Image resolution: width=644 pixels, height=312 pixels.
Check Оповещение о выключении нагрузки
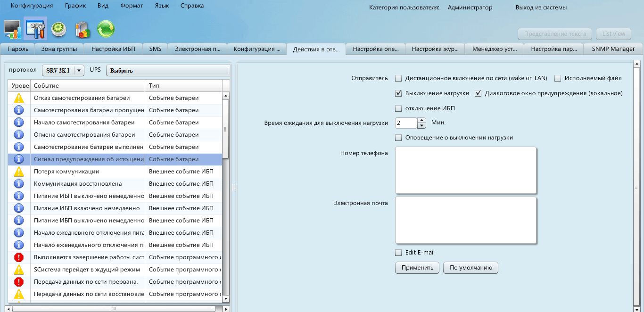pyautogui.click(x=398, y=138)
